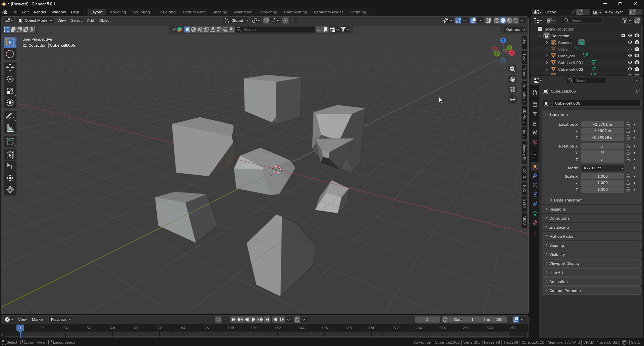Hide Cube_cell.001 in viewport
This screenshot has height=346, width=644.
[630, 63]
